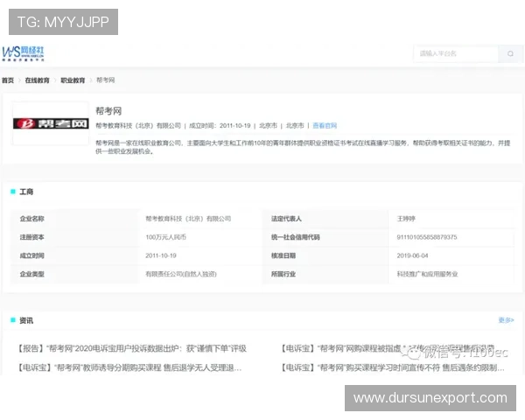
Task: Select 帮考网 breadcrumb item
Action: [x=106, y=80]
